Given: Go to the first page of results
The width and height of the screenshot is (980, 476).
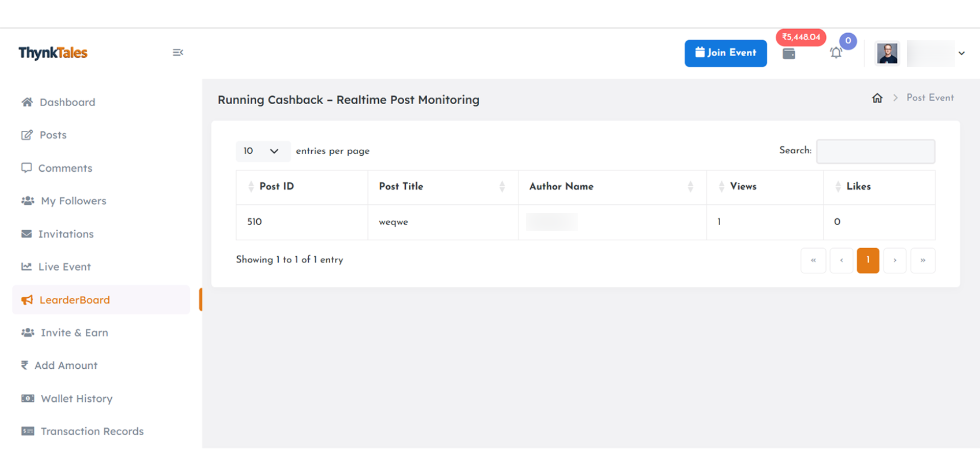Looking at the screenshot, I should point(813,260).
